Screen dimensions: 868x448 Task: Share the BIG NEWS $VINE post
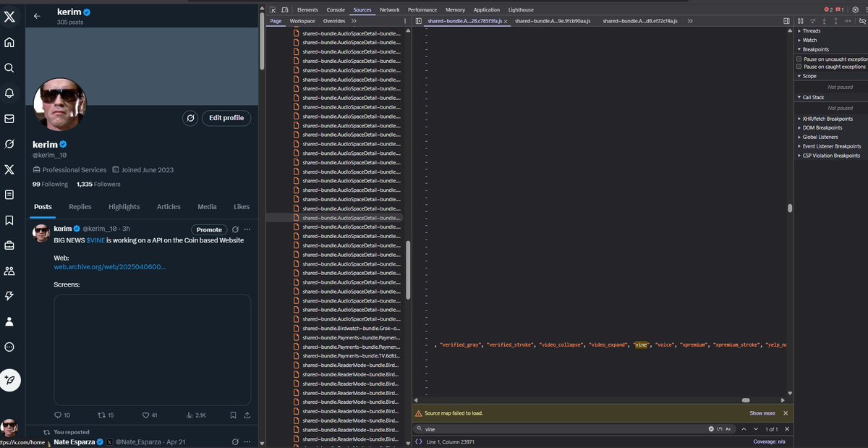pyautogui.click(x=247, y=415)
